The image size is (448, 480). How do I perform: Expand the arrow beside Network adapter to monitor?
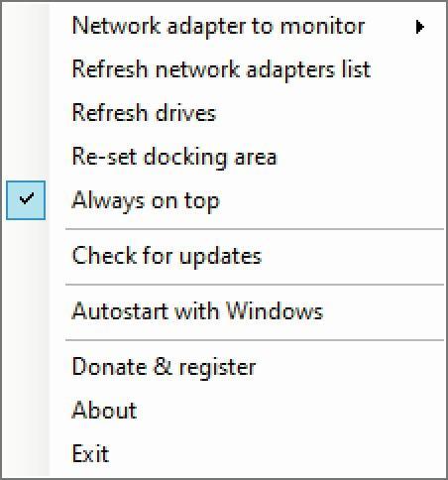(x=419, y=27)
